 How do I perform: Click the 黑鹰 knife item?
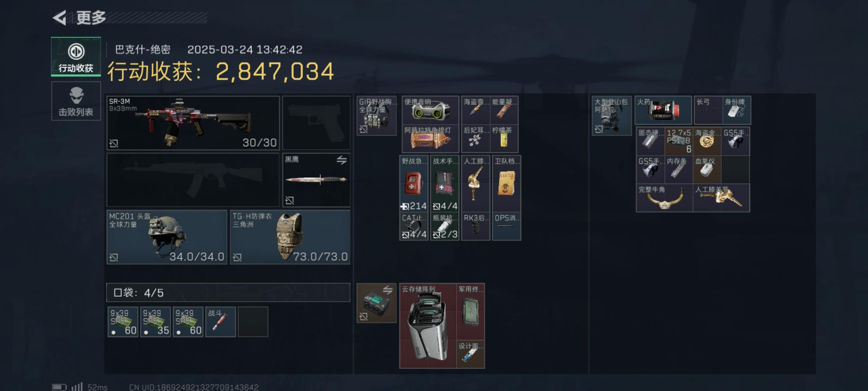pos(316,180)
